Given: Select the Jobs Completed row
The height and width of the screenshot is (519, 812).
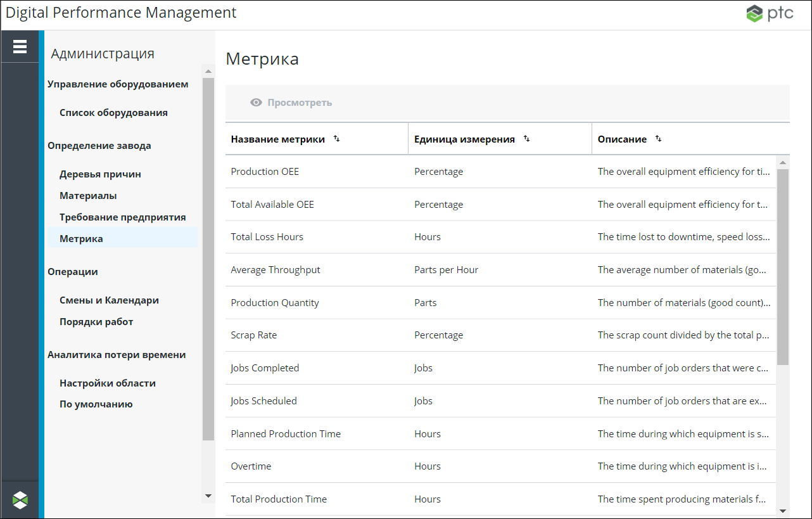Looking at the screenshot, I should (500, 368).
